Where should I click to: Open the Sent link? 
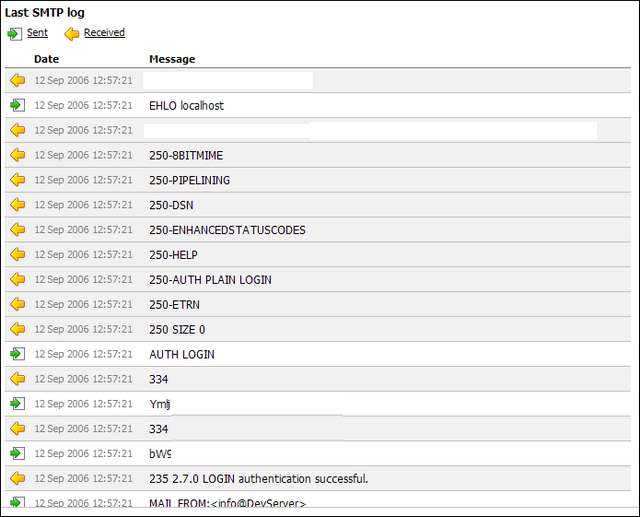click(x=37, y=33)
